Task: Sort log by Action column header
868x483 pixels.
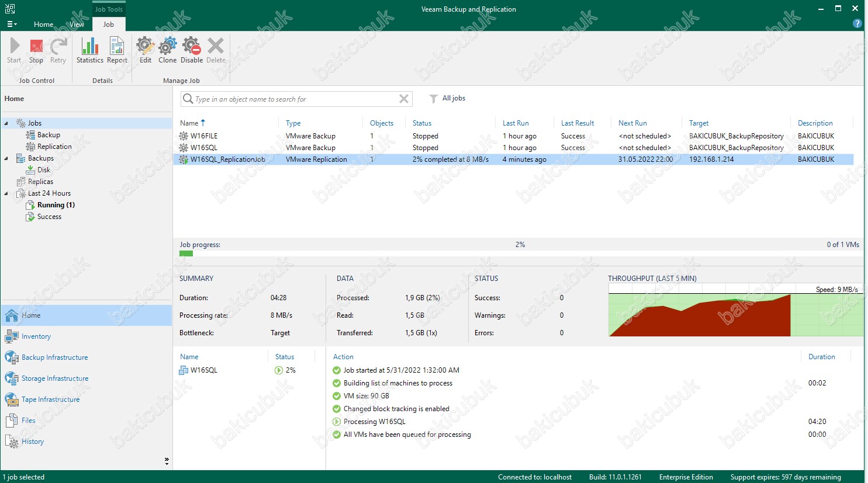Action: (343, 357)
